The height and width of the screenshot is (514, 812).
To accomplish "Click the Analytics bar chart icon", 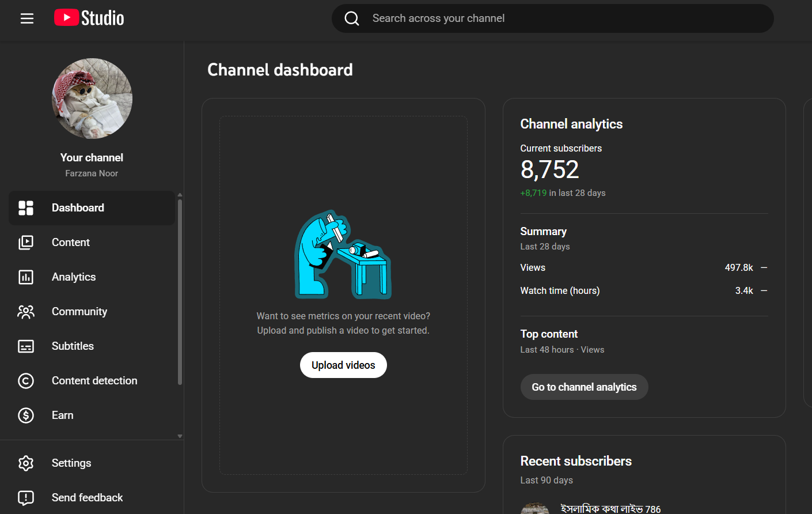I will (26, 277).
